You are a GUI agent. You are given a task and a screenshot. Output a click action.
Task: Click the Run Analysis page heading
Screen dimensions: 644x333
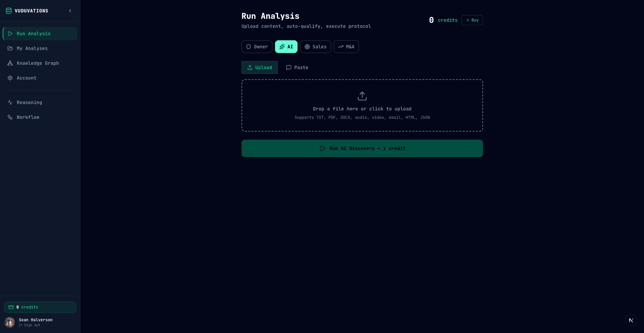pos(270,16)
